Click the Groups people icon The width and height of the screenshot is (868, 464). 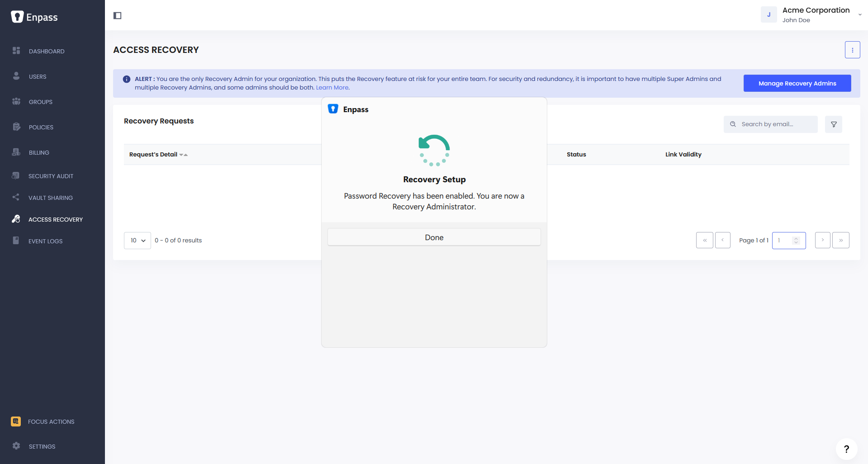pos(16,101)
